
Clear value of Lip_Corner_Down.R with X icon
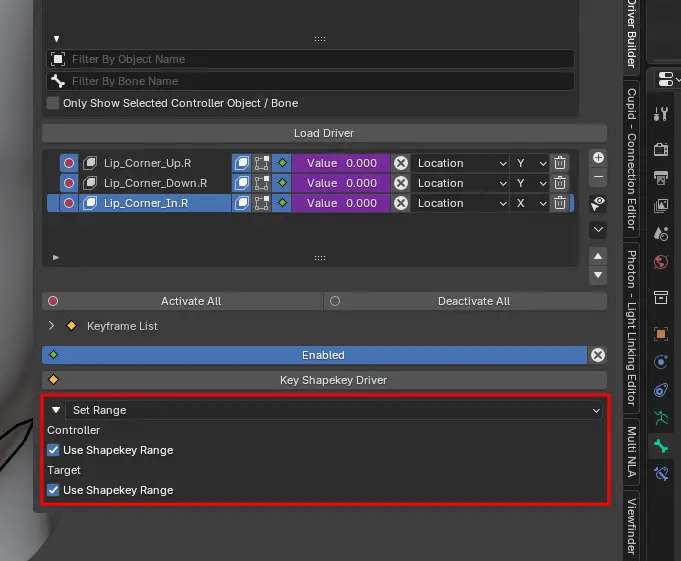[x=400, y=183]
